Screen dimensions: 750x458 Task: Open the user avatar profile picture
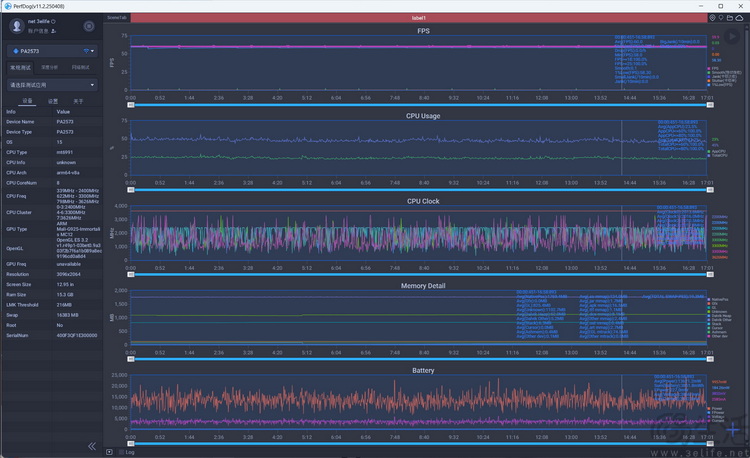click(x=17, y=26)
